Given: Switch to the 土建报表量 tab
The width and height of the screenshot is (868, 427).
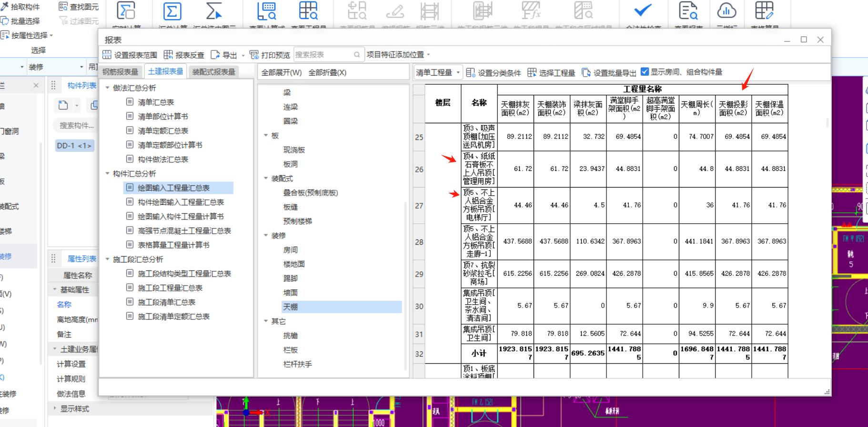Looking at the screenshot, I should point(165,71).
